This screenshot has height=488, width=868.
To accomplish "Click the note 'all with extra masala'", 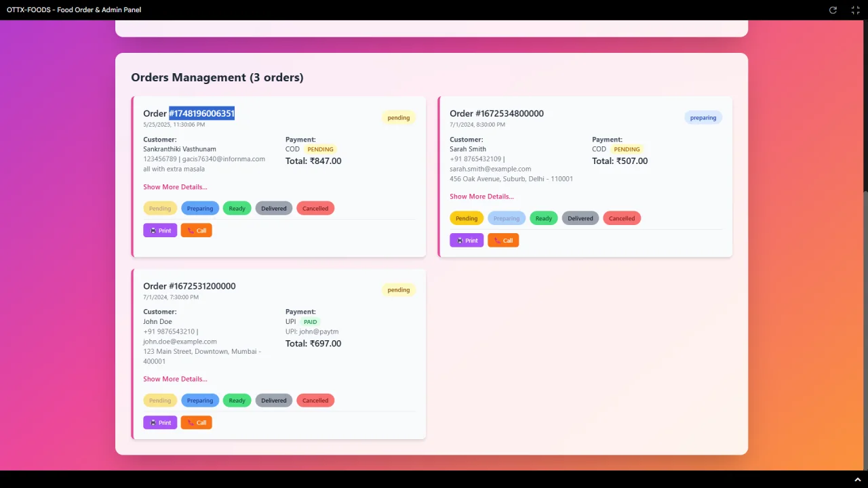I will tap(174, 169).
